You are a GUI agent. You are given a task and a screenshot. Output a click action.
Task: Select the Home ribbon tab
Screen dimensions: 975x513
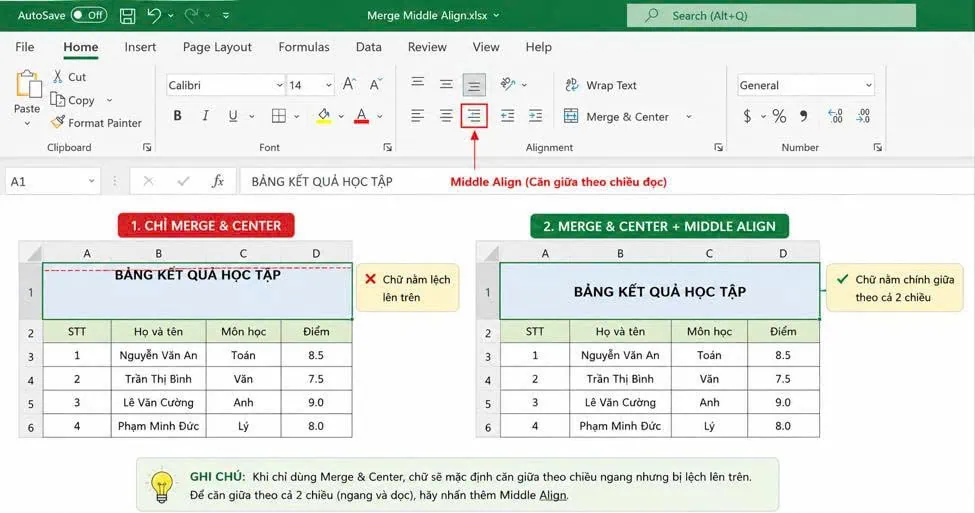click(x=81, y=47)
